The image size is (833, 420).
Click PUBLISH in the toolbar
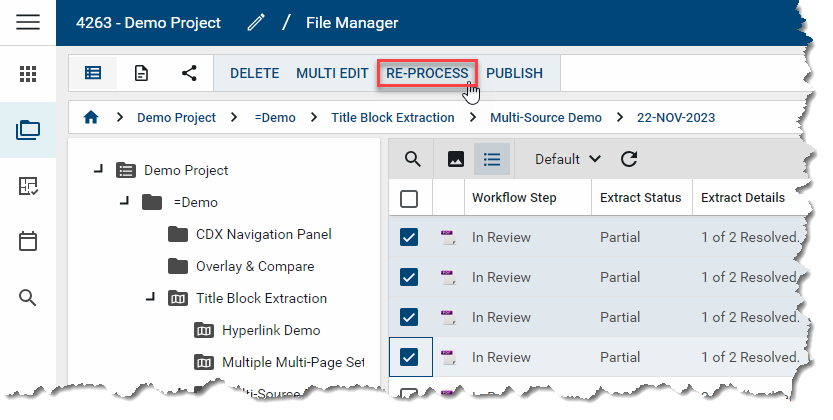[x=514, y=73]
